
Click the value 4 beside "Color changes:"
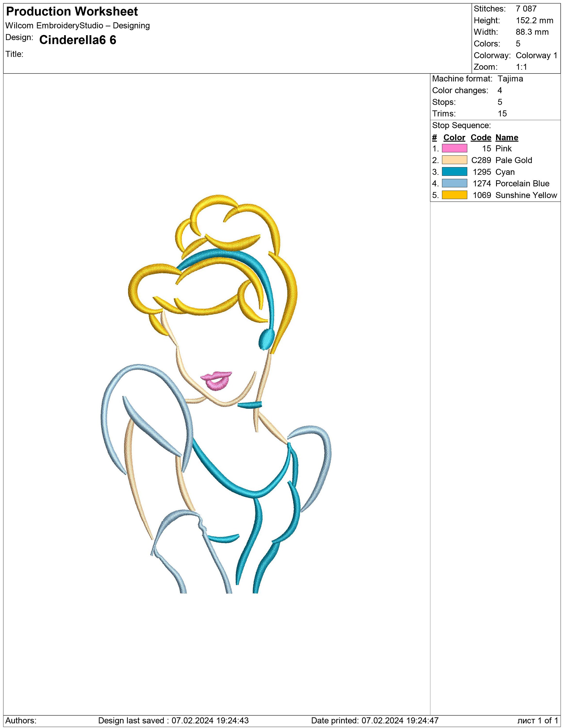pos(500,91)
